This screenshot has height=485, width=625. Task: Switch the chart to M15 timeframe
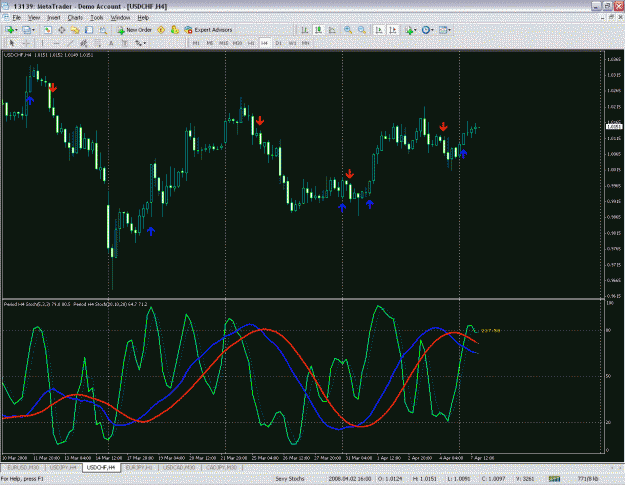pos(224,43)
